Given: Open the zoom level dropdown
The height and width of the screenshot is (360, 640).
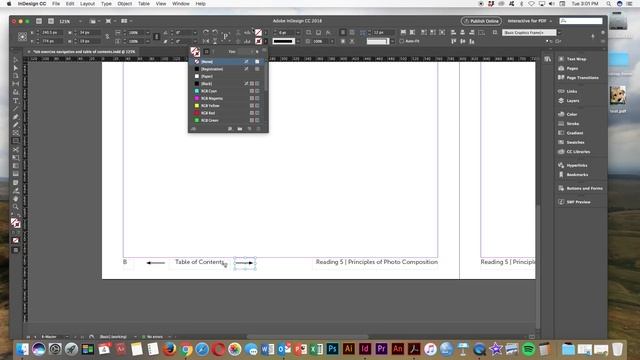Looking at the screenshot, I should tap(80, 21).
